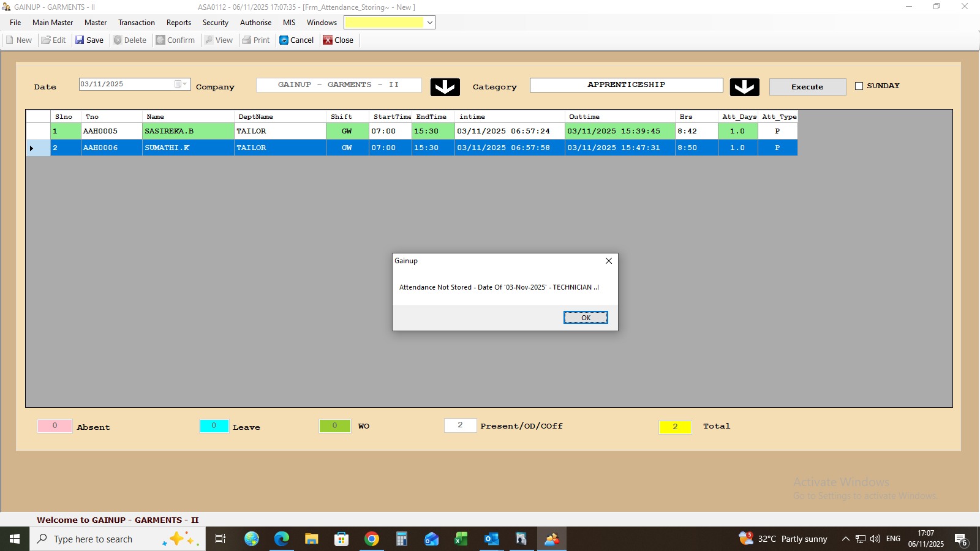Expand the Company selection arrow
Screen dimensions: 980x551
coord(445,87)
